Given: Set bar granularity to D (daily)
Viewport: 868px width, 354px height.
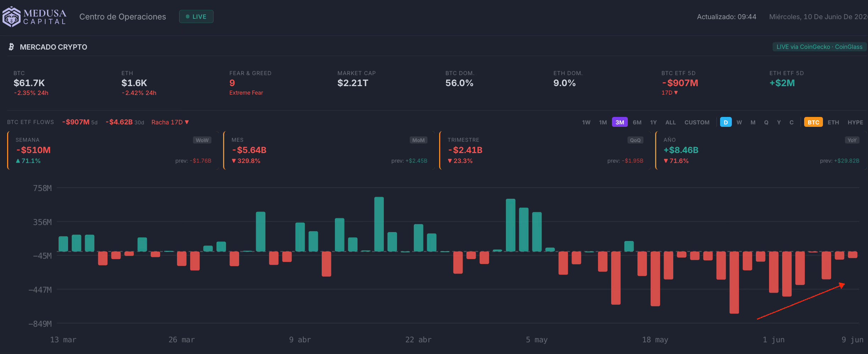Looking at the screenshot, I should coord(726,122).
